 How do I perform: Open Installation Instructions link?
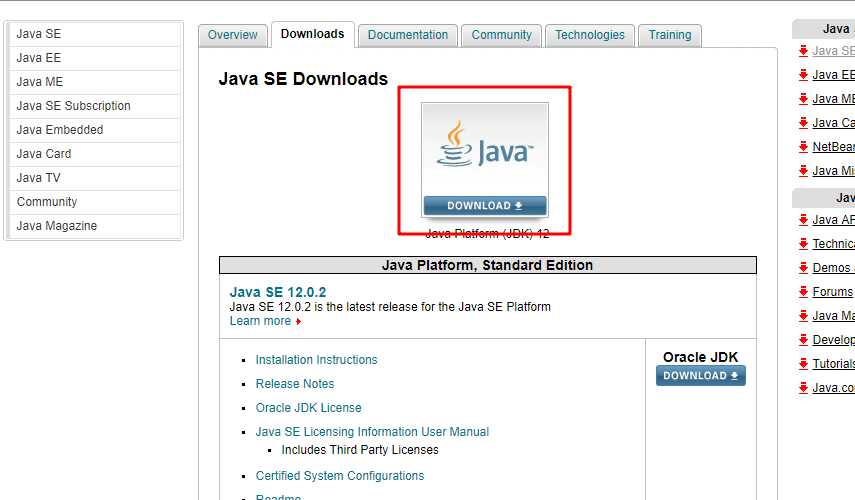tap(316, 360)
